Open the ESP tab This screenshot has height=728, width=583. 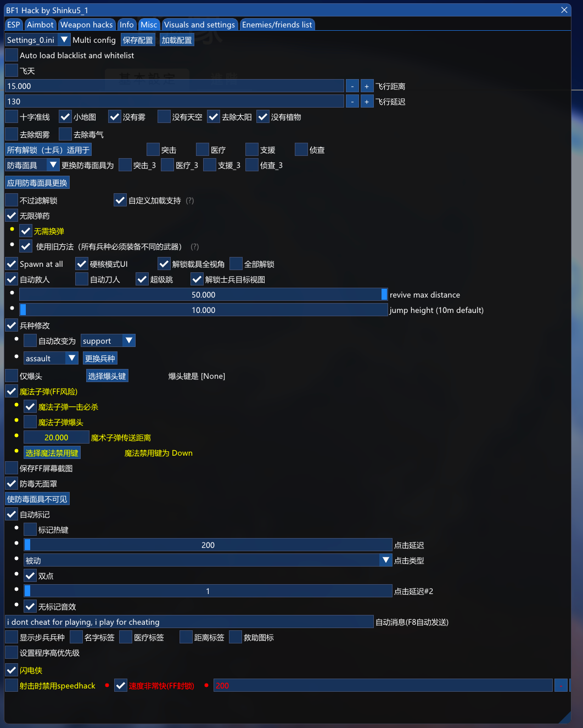pos(14,25)
